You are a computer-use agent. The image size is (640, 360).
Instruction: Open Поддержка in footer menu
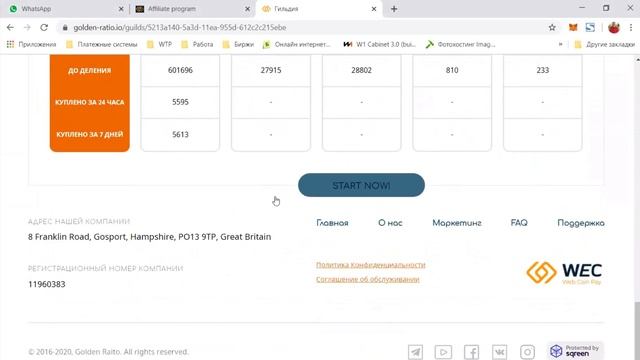point(581,223)
